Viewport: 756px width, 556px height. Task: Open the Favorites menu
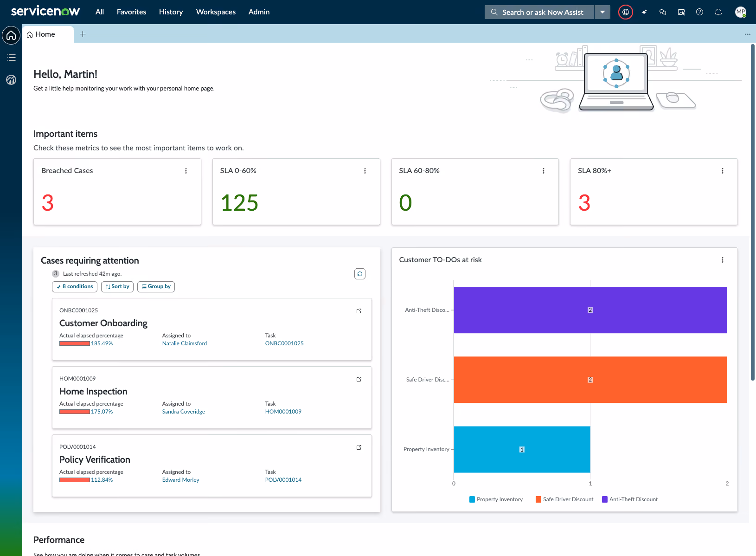point(131,12)
